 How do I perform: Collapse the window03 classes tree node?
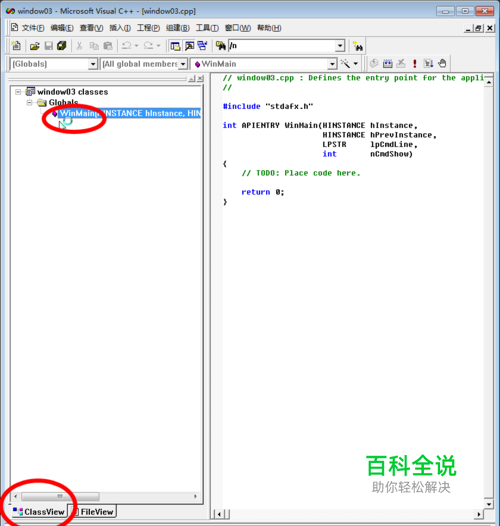click(x=18, y=92)
